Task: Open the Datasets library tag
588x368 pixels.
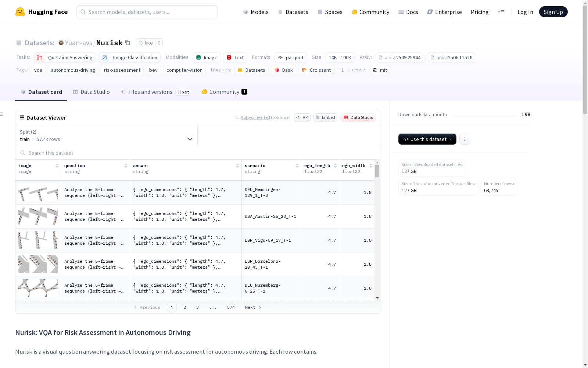Action: 251,70
